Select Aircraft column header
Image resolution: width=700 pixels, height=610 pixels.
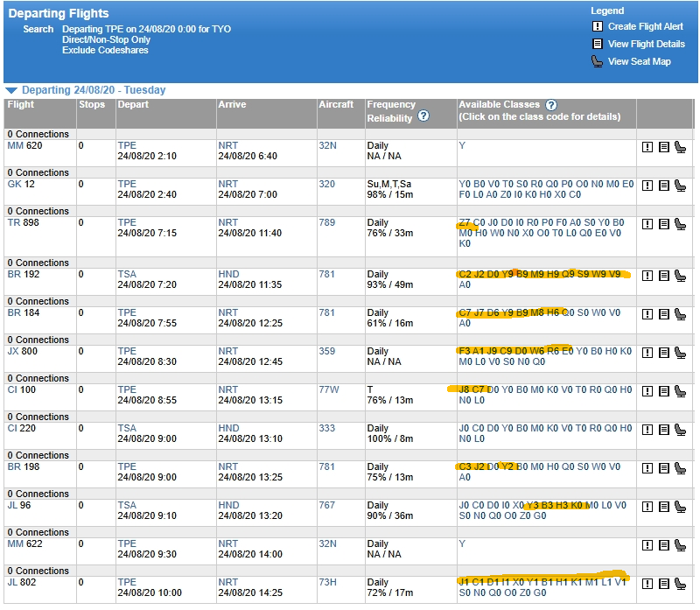click(336, 104)
